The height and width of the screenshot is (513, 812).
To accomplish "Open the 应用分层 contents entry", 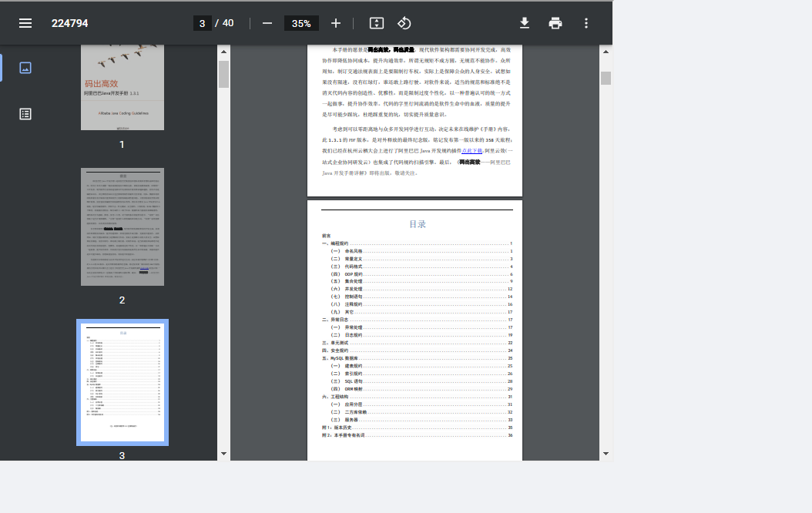I will point(421,405).
